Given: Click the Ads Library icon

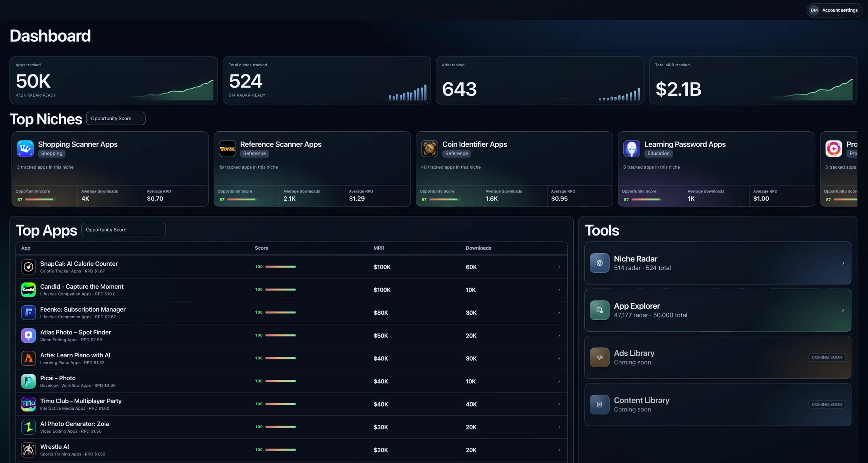Looking at the screenshot, I should tap(599, 357).
